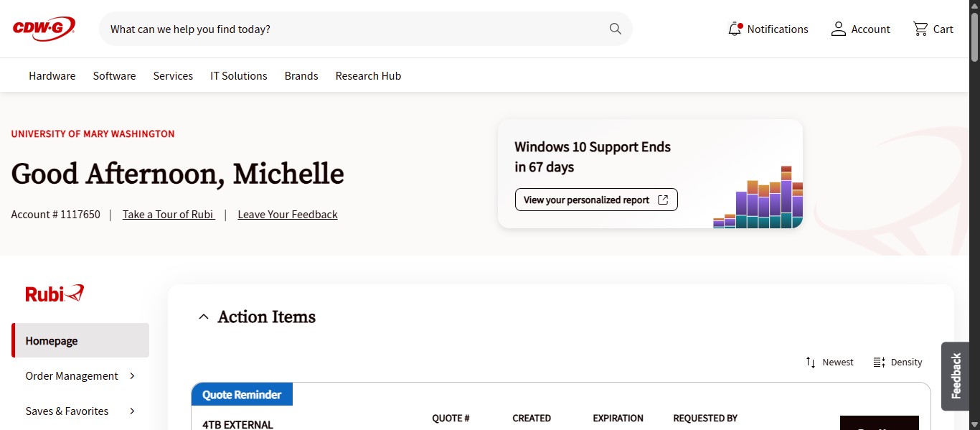Change list Density setting
Screen dimensions: 980x430
(x=897, y=363)
